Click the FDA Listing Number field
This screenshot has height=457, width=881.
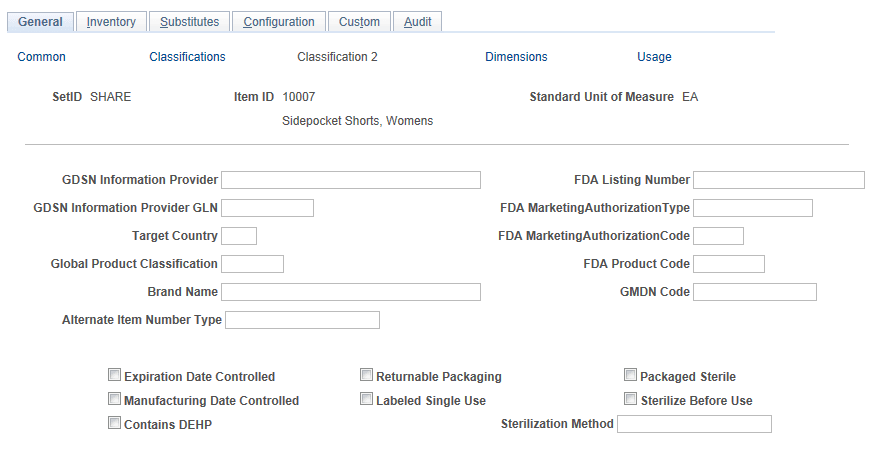click(778, 180)
